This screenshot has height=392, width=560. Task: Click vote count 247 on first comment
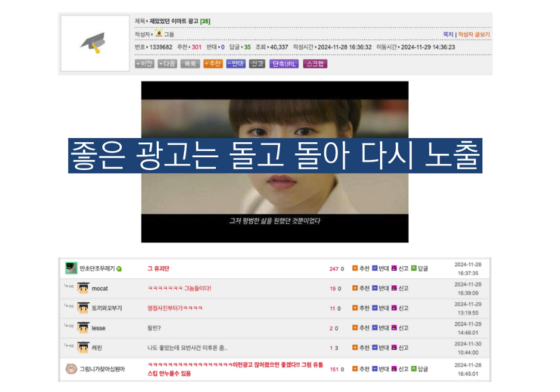point(334,269)
